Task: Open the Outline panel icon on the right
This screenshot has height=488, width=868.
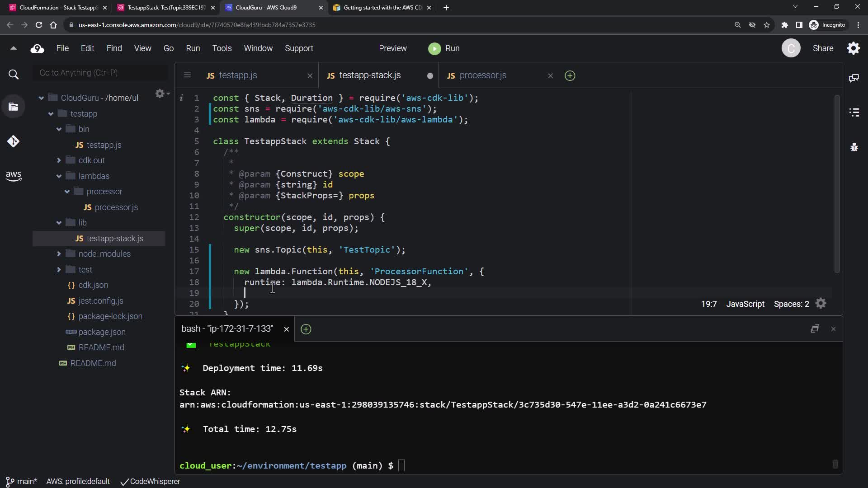Action: 854,112
